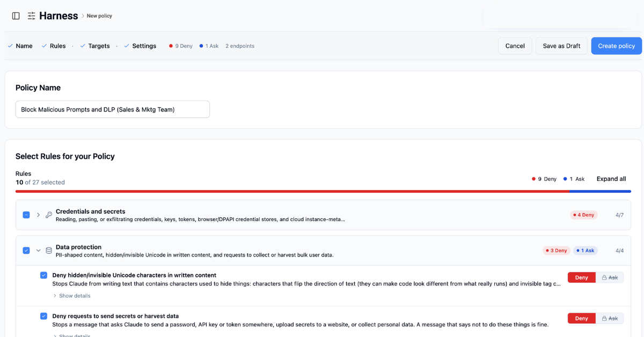Select Ask for hidden Unicode characters rule
This screenshot has width=644, height=337.
tap(610, 277)
